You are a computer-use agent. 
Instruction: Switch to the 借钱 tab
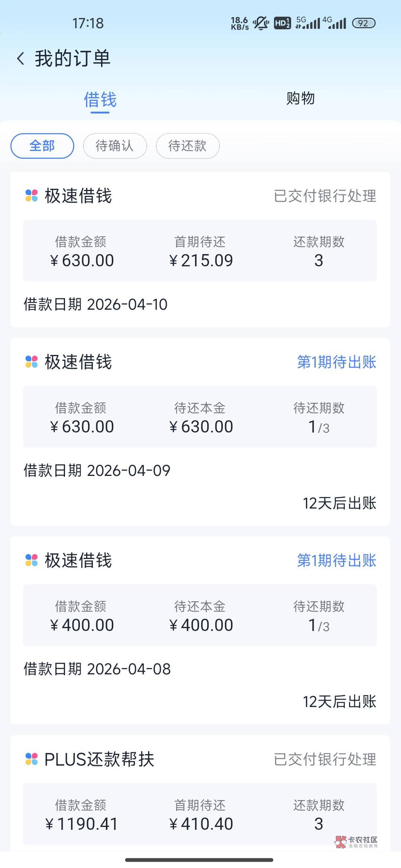tap(100, 99)
